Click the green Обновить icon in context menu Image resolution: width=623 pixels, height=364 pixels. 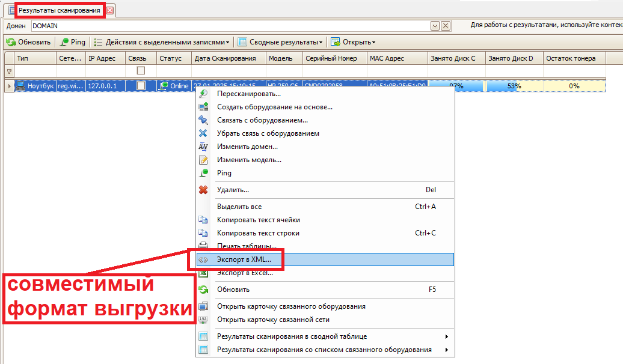[x=203, y=290]
